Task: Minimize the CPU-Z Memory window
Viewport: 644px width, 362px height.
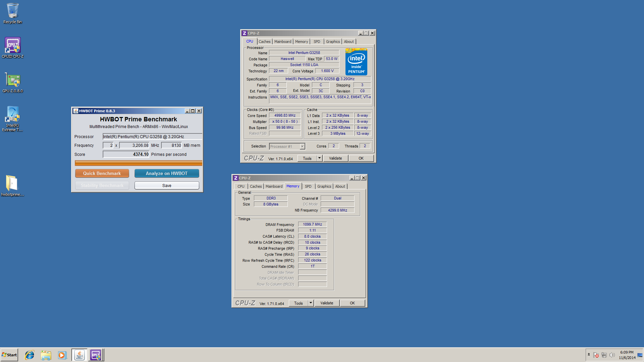Action: coord(352,178)
